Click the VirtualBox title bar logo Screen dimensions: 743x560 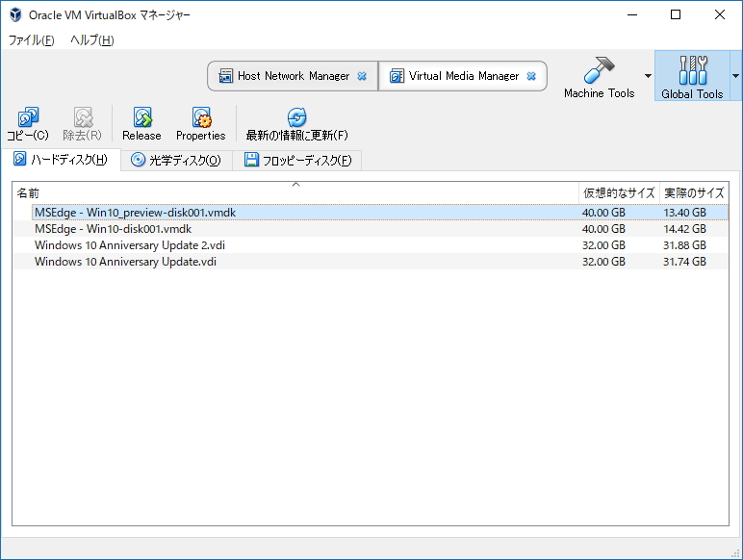click(15, 14)
